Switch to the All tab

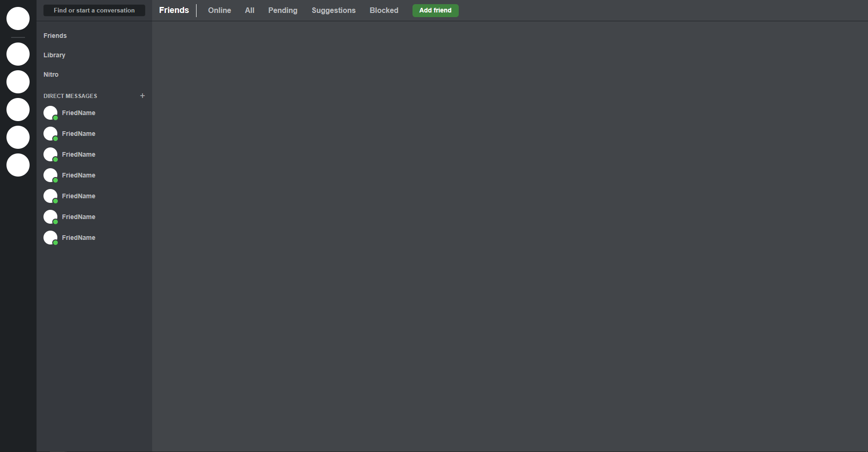tap(250, 10)
